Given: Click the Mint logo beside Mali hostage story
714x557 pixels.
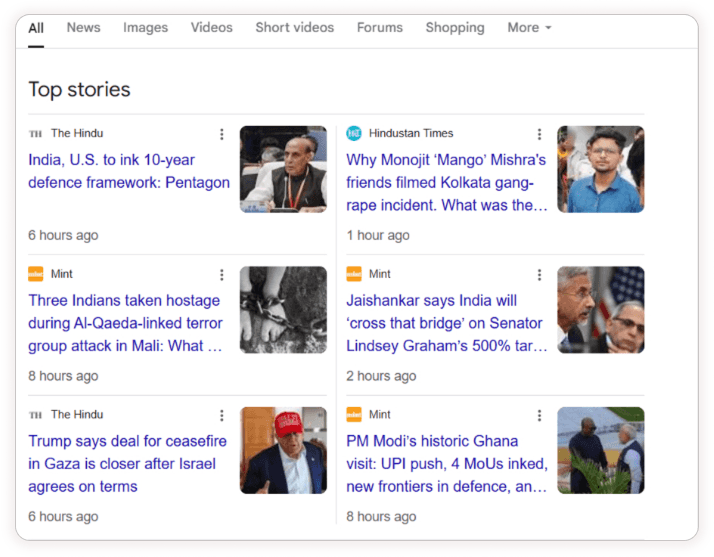Looking at the screenshot, I should (36, 274).
